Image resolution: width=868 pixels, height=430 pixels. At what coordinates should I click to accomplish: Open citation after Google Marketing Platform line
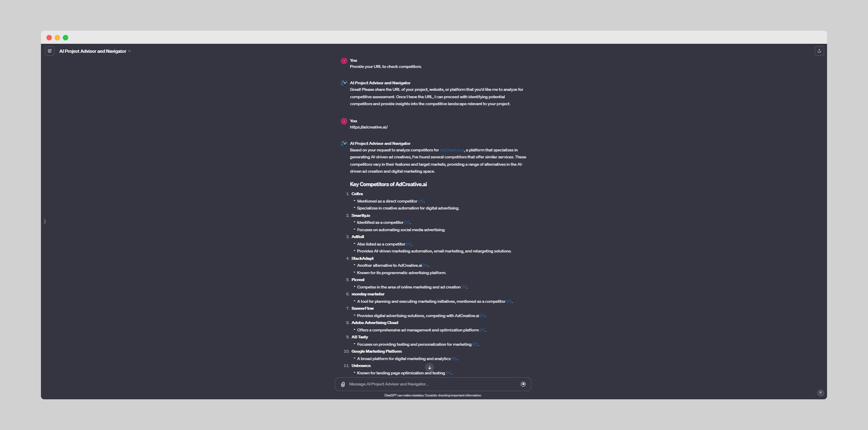coord(454,359)
